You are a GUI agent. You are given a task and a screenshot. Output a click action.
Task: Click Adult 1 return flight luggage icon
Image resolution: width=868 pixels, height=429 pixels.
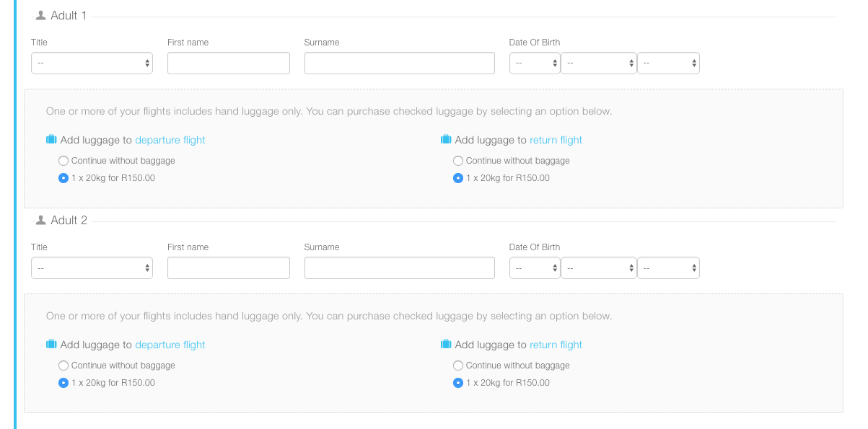point(446,140)
